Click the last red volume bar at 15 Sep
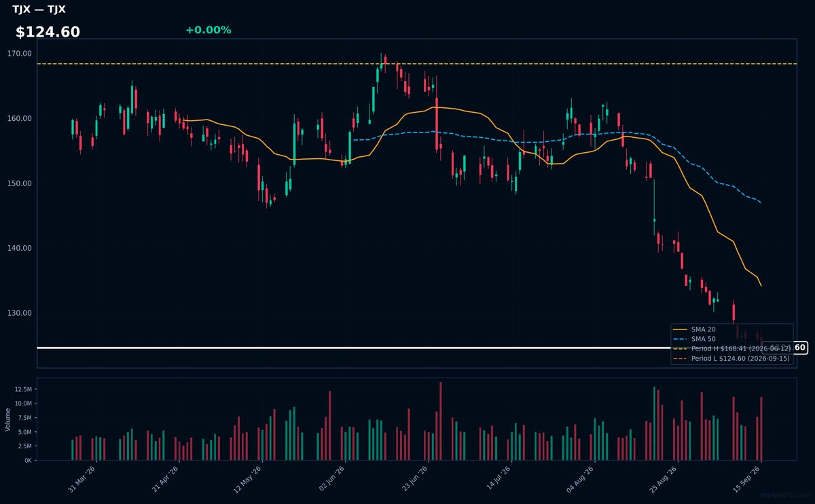The height and width of the screenshot is (504, 815). (761, 429)
